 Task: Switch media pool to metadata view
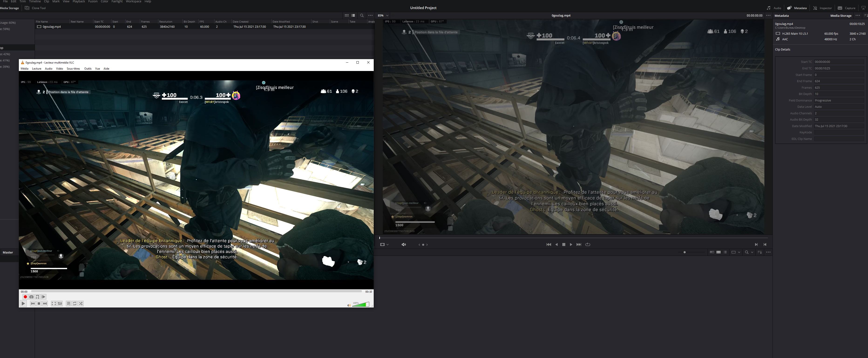click(x=712, y=252)
